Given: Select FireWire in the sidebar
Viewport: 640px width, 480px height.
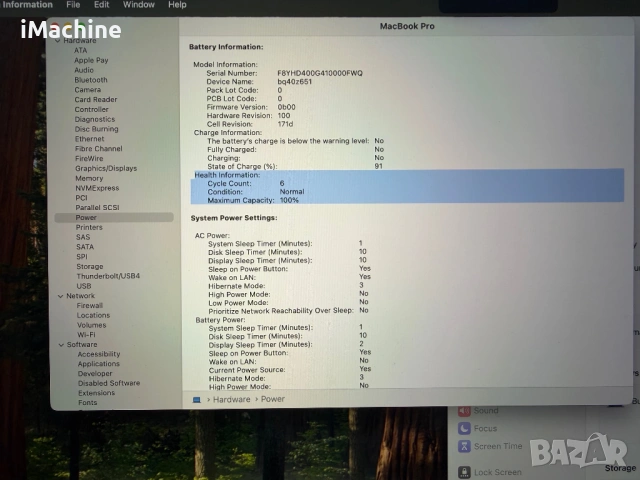Looking at the screenshot, I should tap(89, 158).
